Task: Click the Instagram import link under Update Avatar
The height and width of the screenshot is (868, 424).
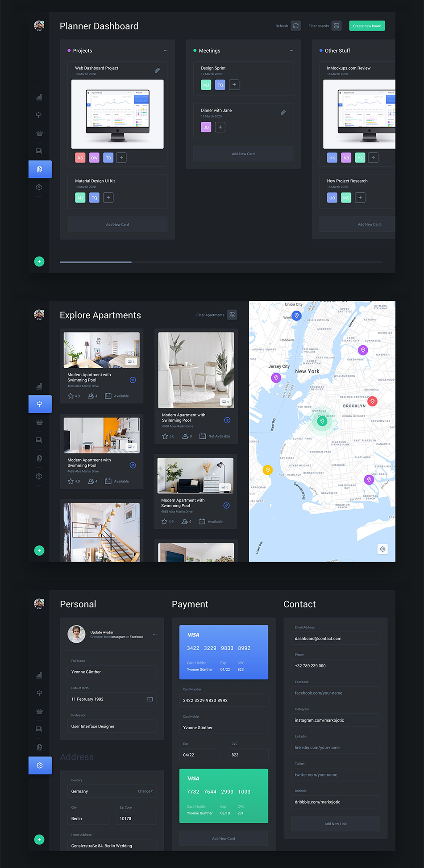Action: (118, 637)
